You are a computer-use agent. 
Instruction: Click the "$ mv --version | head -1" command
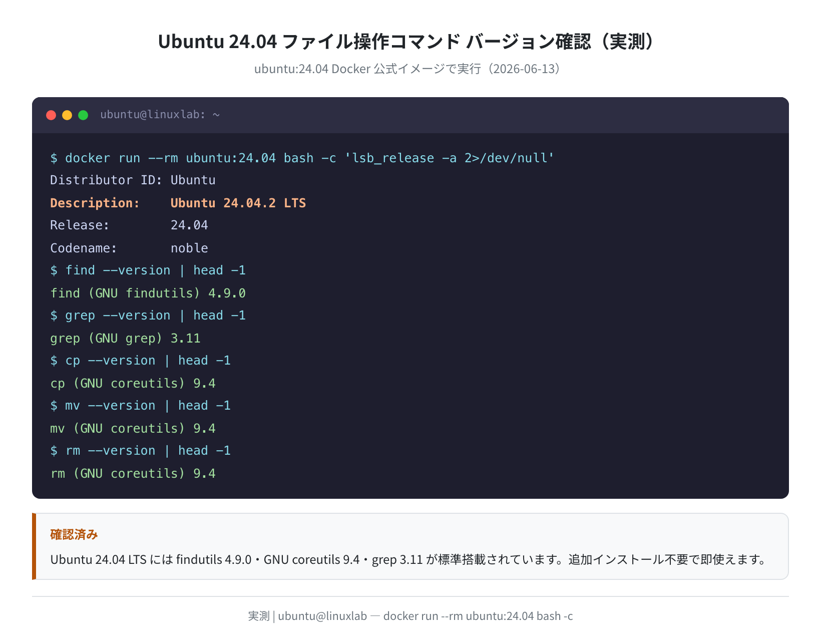tap(141, 406)
